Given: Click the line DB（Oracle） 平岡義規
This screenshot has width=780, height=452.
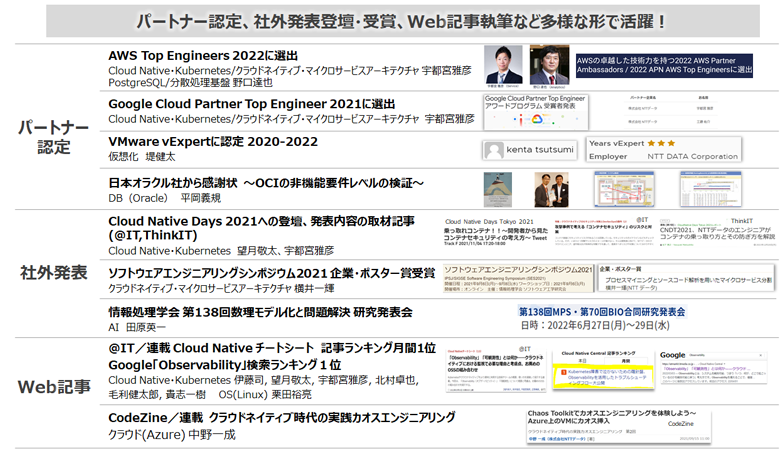Looking at the screenshot, I should pos(165,198).
